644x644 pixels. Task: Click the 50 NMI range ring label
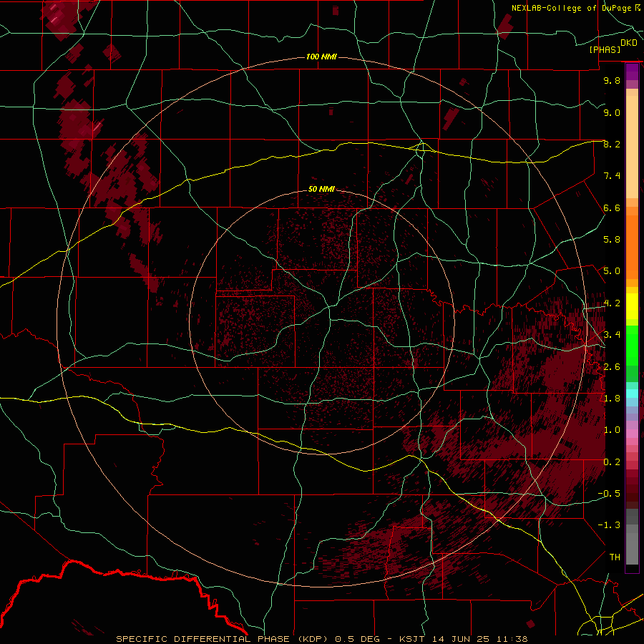pos(321,189)
